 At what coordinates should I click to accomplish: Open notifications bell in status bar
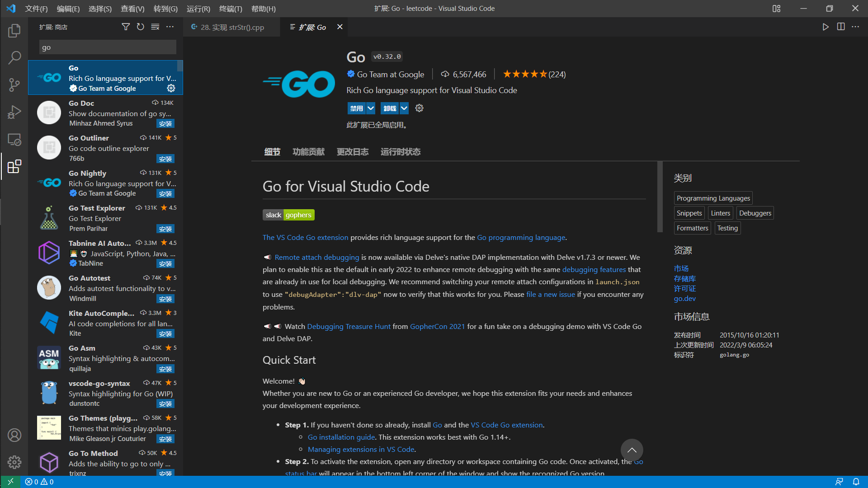(x=856, y=482)
